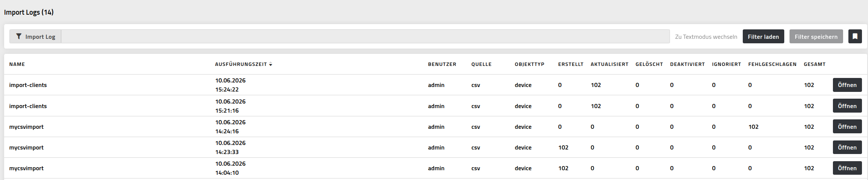Select mycsvimport name in 14:23:33 row
This screenshot has width=868, height=180.
[x=26, y=148]
